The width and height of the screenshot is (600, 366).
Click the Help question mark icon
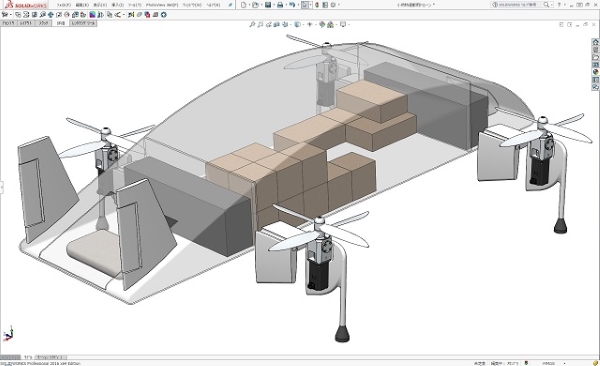(559, 5)
